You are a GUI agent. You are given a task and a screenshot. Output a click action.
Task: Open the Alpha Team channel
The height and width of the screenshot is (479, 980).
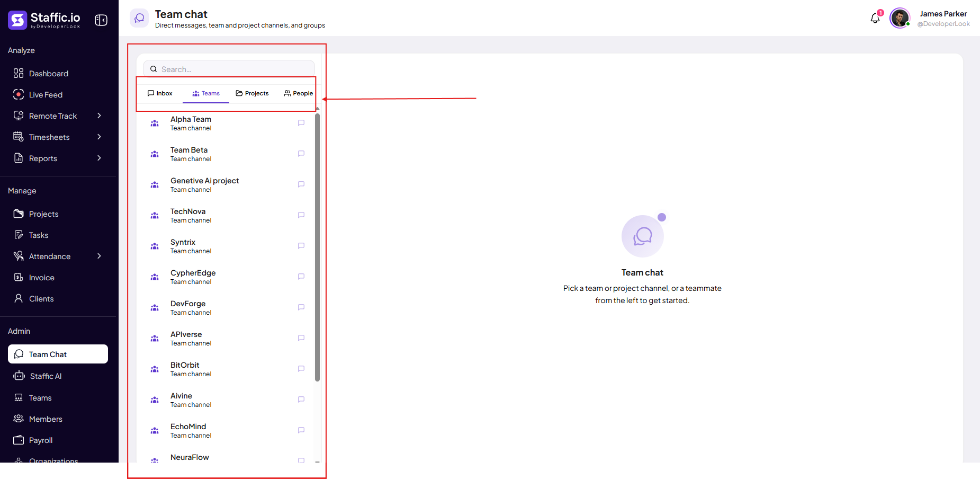(226, 123)
